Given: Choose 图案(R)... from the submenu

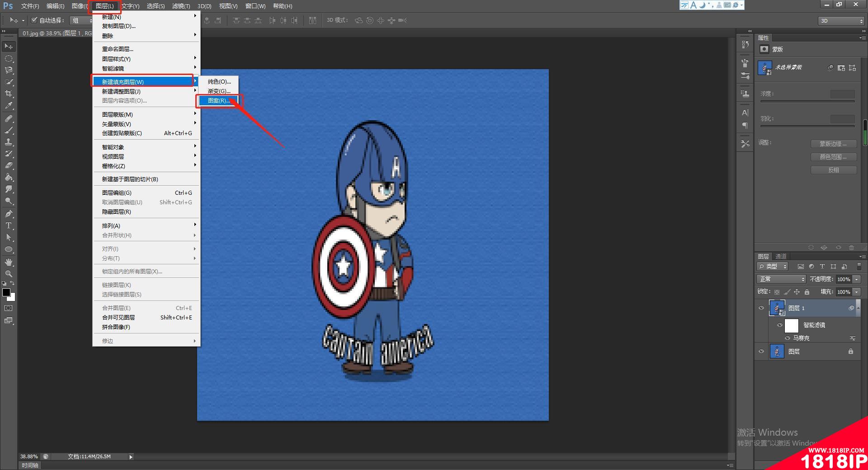Looking at the screenshot, I should [219, 100].
